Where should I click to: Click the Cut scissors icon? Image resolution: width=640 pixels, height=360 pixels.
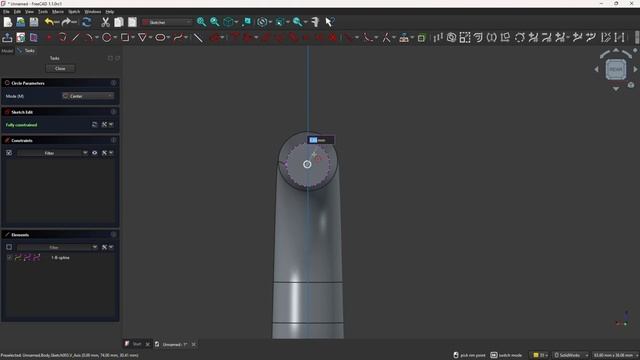pyautogui.click(x=105, y=22)
